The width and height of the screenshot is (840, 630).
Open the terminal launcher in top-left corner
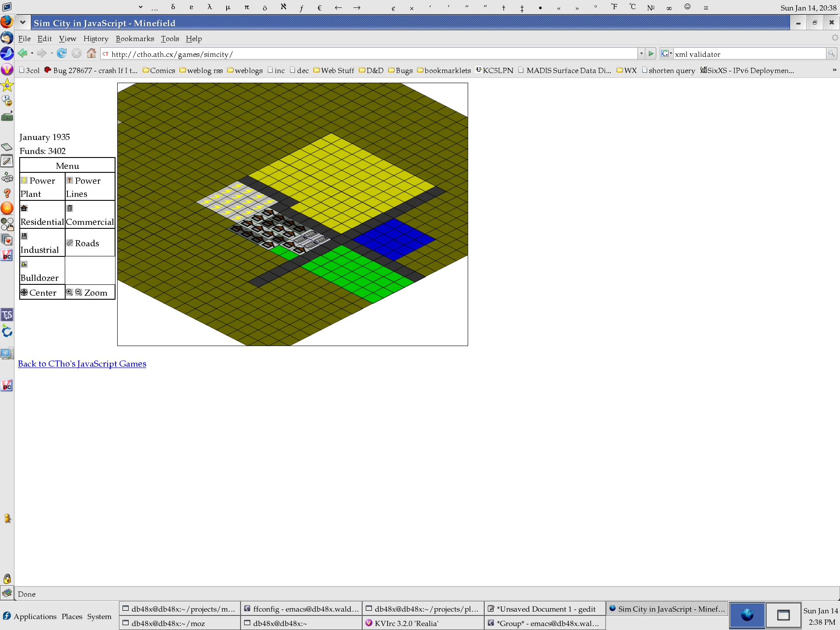pos(7,7)
